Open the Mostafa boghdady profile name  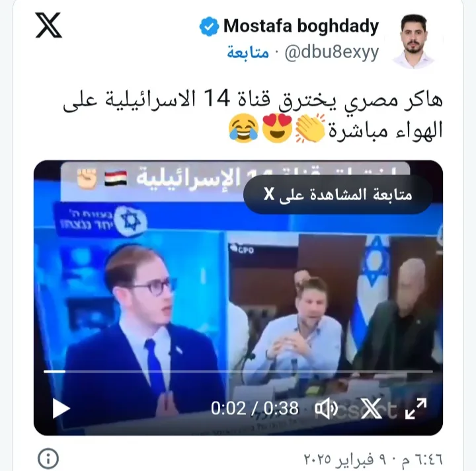[301, 26]
